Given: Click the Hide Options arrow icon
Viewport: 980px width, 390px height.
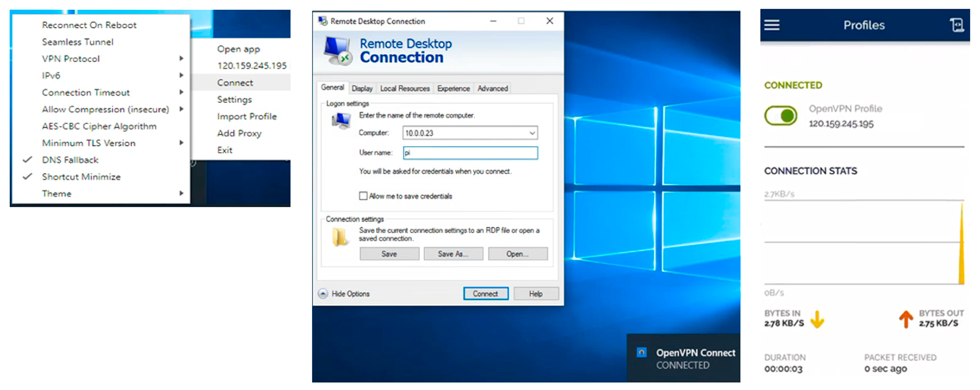Looking at the screenshot, I should 323,294.
